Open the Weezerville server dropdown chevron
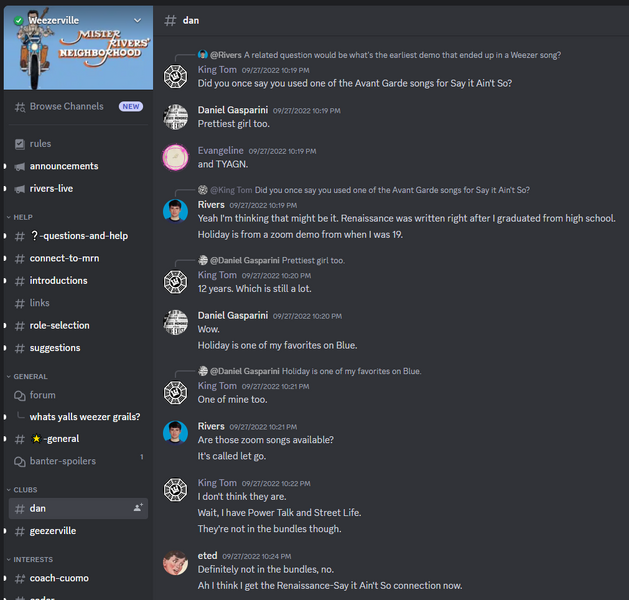Image resolution: width=629 pixels, height=600 pixels. pos(137,20)
